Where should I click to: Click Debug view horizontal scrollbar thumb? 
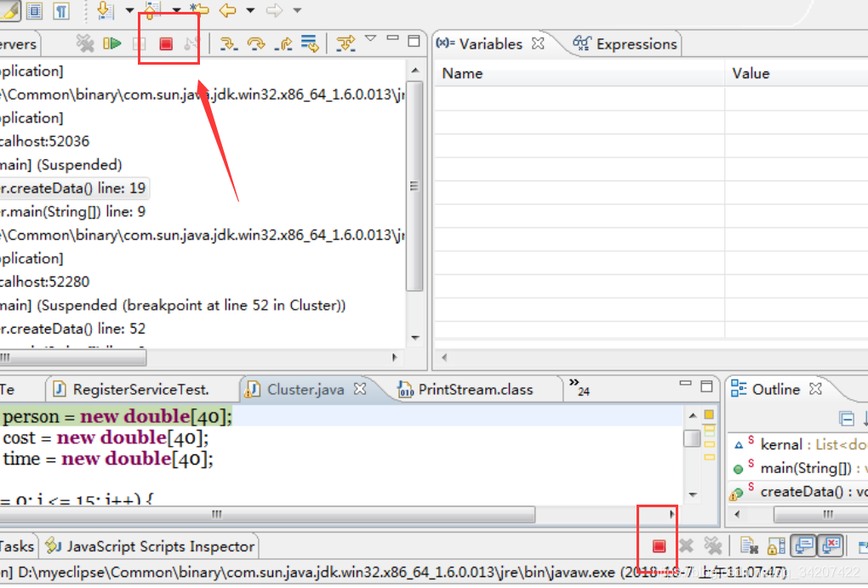click(72, 357)
